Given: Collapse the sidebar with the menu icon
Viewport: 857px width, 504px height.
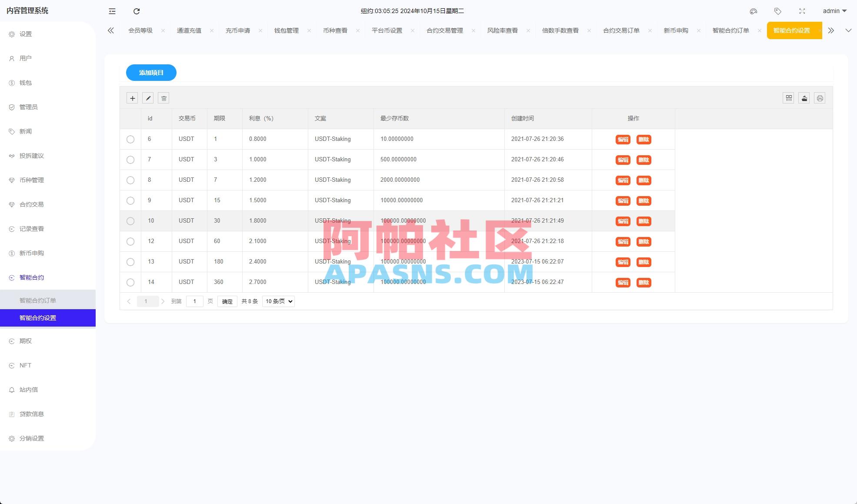Looking at the screenshot, I should tap(112, 11).
